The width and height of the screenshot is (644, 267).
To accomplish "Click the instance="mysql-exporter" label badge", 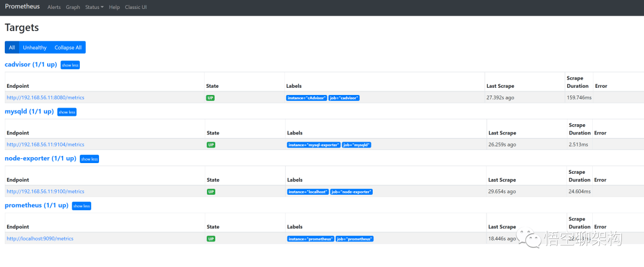I will click(x=314, y=145).
